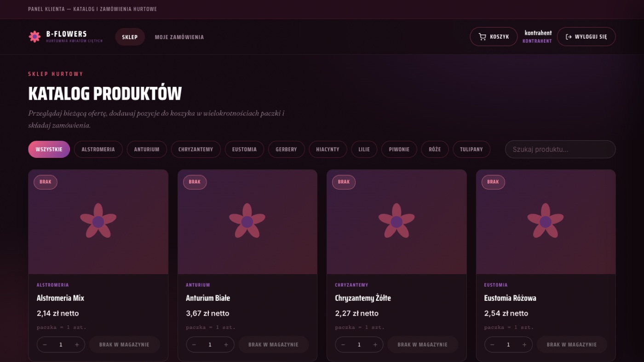Click the quantity field of Eustomia Różowa
Viewport: 644px width, 362px height.
pyautogui.click(x=508, y=345)
